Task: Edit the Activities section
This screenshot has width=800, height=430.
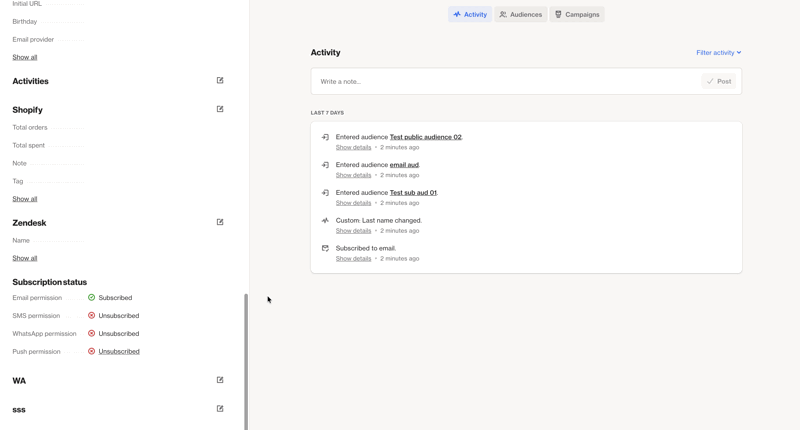Action: coord(220,81)
